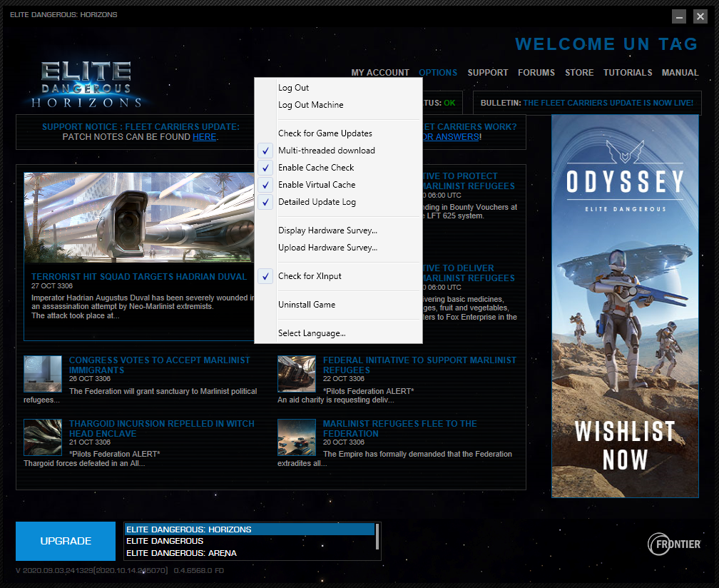Open Terrorist Hit Squad Targets Hadrian Duval headline
The width and height of the screenshot is (719, 588).
click(x=139, y=277)
